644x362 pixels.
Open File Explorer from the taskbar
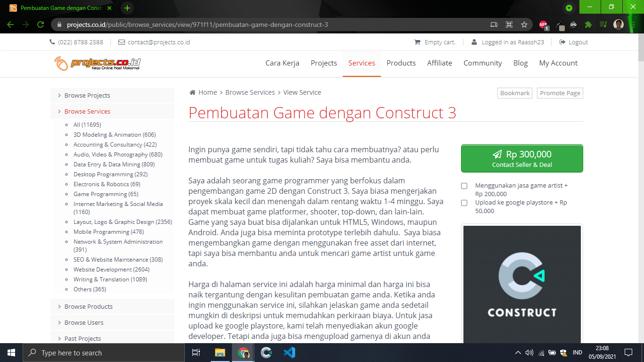[x=220, y=353]
